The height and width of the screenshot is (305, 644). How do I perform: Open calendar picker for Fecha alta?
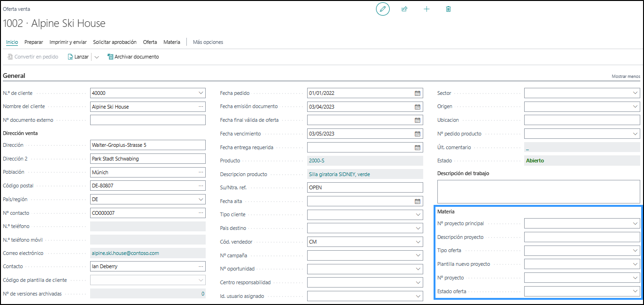click(x=418, y=201)
